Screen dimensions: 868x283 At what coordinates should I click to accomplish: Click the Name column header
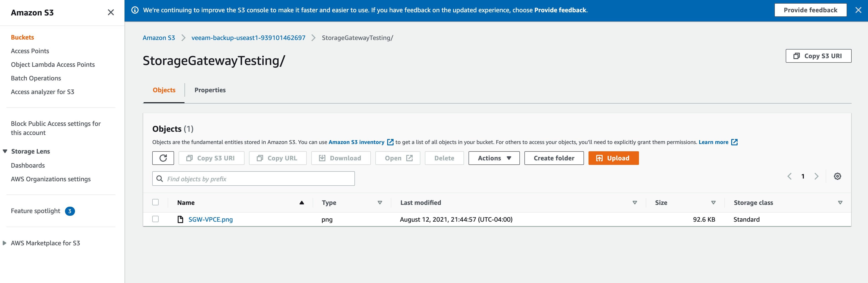tap(186, 202)
